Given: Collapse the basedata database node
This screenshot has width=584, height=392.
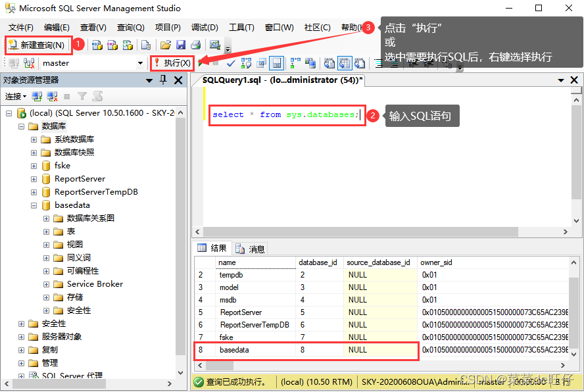Looking at the screenshot, I should [34, 205].
